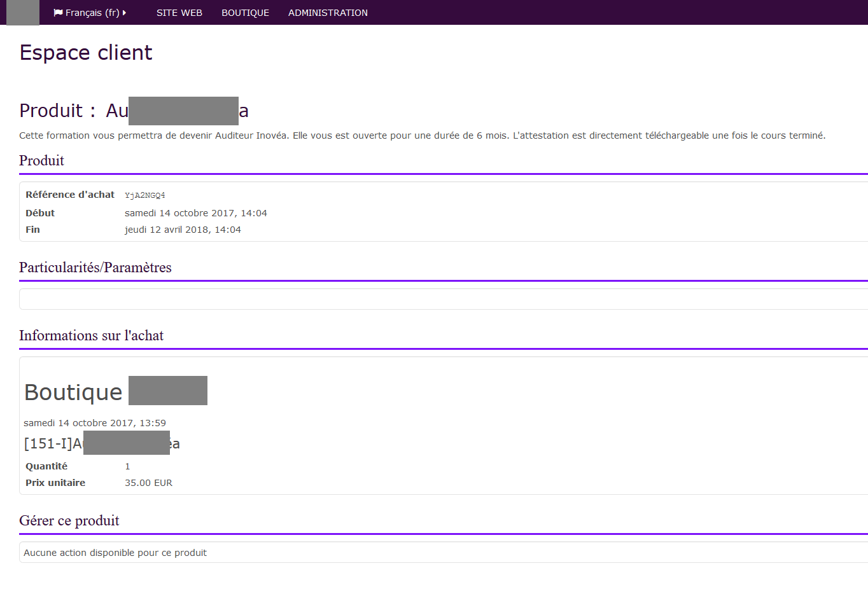The width and height of the screenshot is (868, 589).
Task: Go to the BOUTIQUE menu item
Action: [x=245, y=13]
